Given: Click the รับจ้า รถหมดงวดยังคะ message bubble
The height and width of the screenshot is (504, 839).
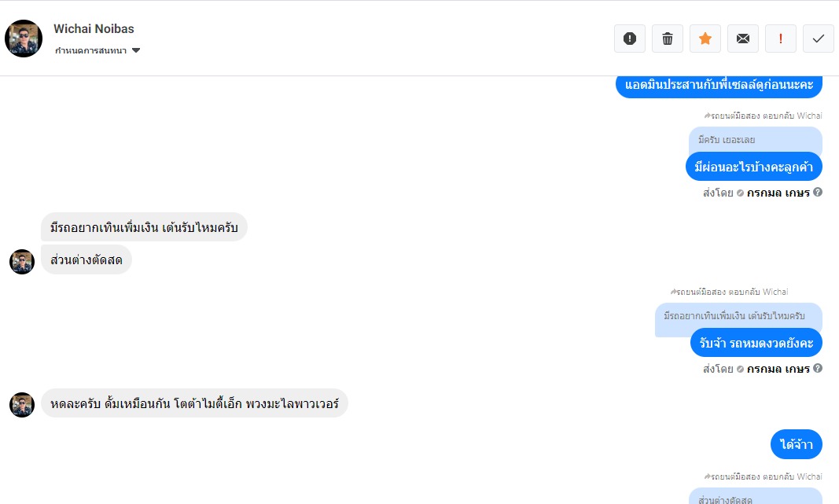Looking at the screenshot, I should coord(756,342).
